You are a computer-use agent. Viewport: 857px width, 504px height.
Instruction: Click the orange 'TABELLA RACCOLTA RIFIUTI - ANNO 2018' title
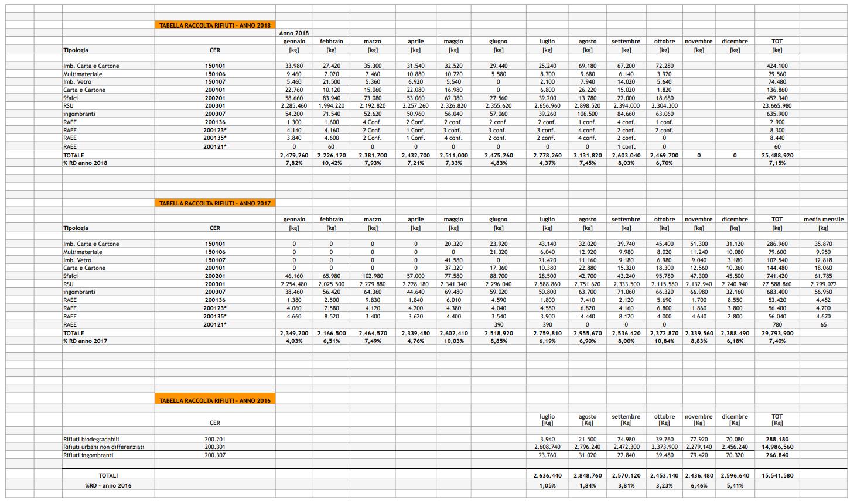(x=214, y=25)
